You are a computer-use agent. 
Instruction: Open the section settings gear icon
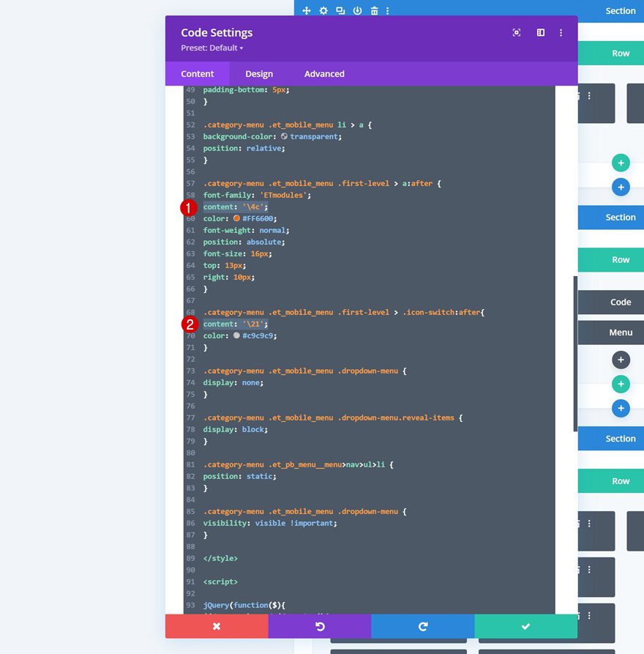click(x=323, y=10)
